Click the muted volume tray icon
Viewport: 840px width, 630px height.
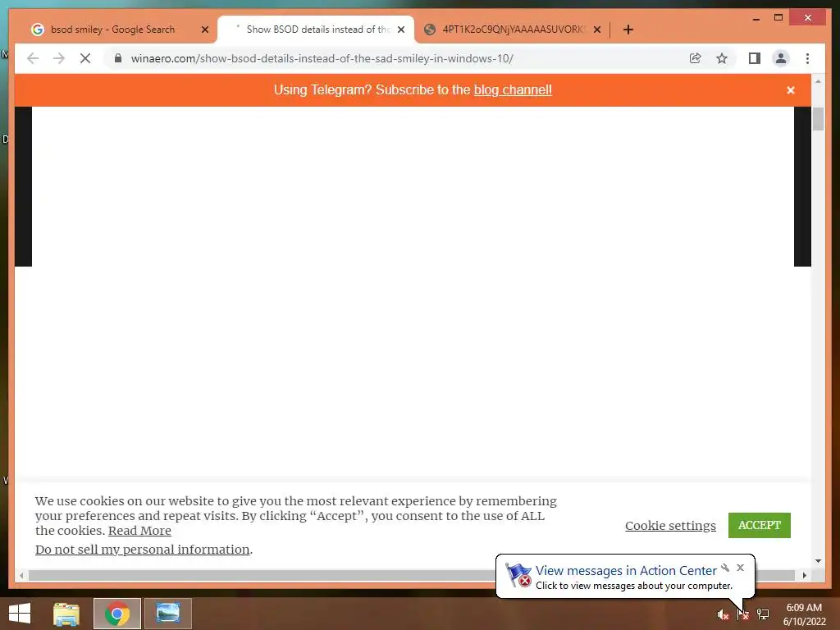[x=723, y=614]
